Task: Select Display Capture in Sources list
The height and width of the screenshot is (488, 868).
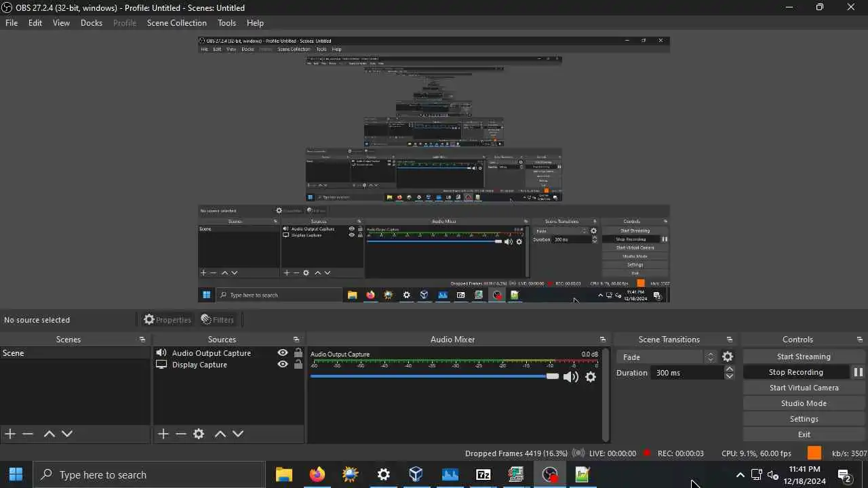Action: coord(199,365)
